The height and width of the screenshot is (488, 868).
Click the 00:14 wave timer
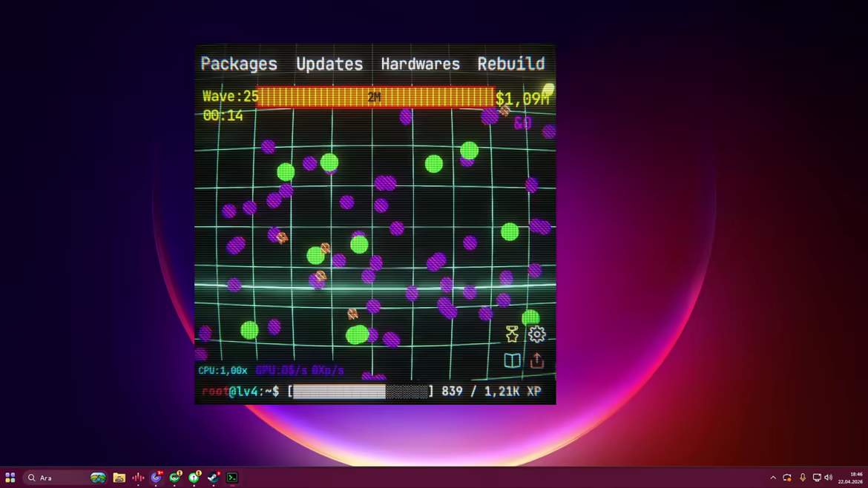coord(223,116)
